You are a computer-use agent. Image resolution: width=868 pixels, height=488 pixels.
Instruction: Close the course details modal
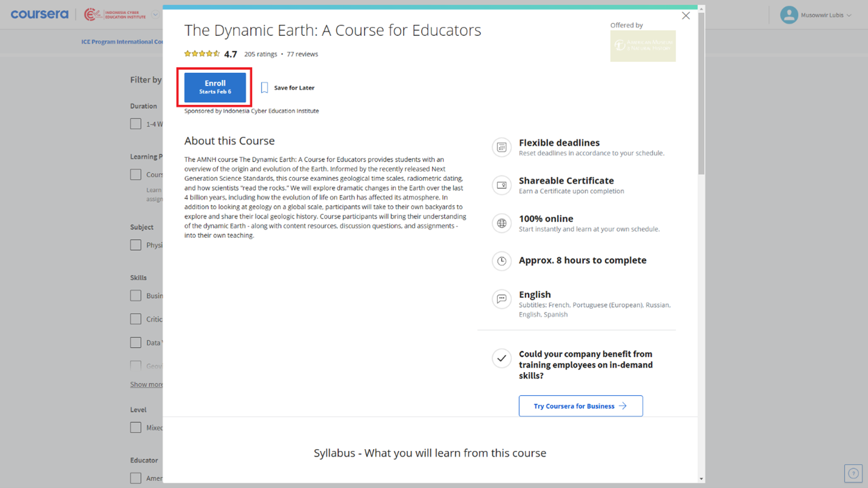[686, 16]
